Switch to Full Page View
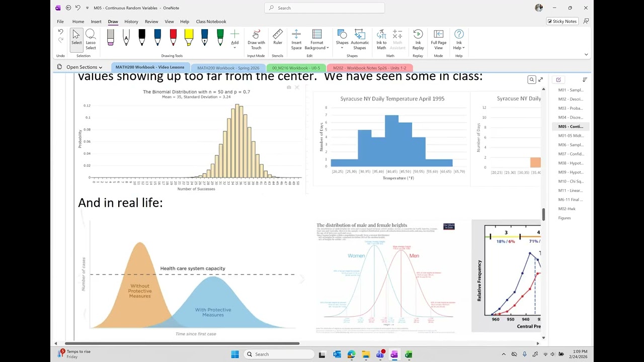The width and height of the screenshot is (644, 362). click(x=439, y=39)
